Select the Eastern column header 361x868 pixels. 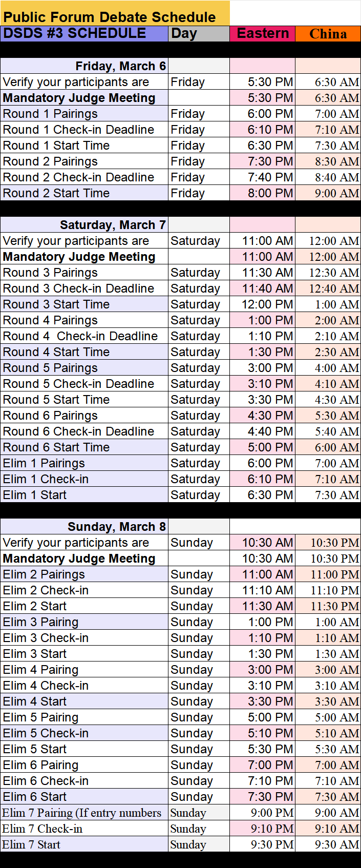[263, 33]
